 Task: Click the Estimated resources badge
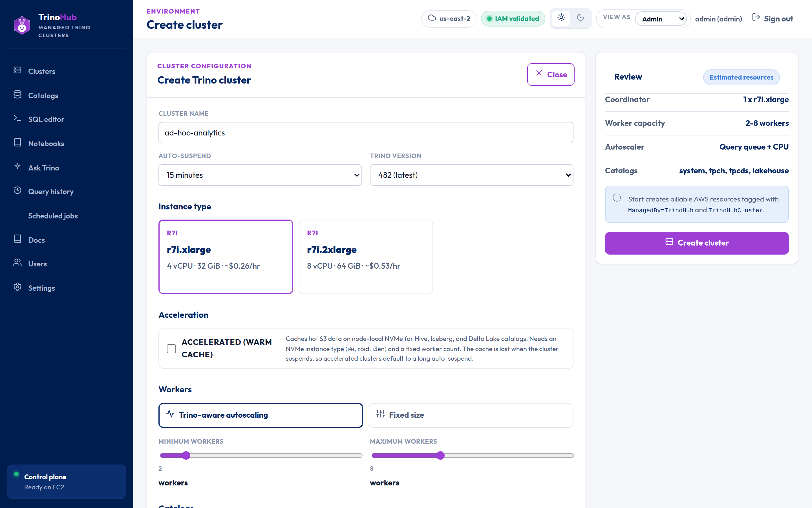(741, 77)
